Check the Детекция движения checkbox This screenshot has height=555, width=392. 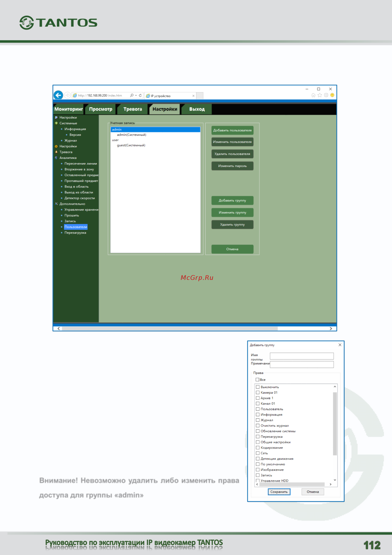(258, 459)
